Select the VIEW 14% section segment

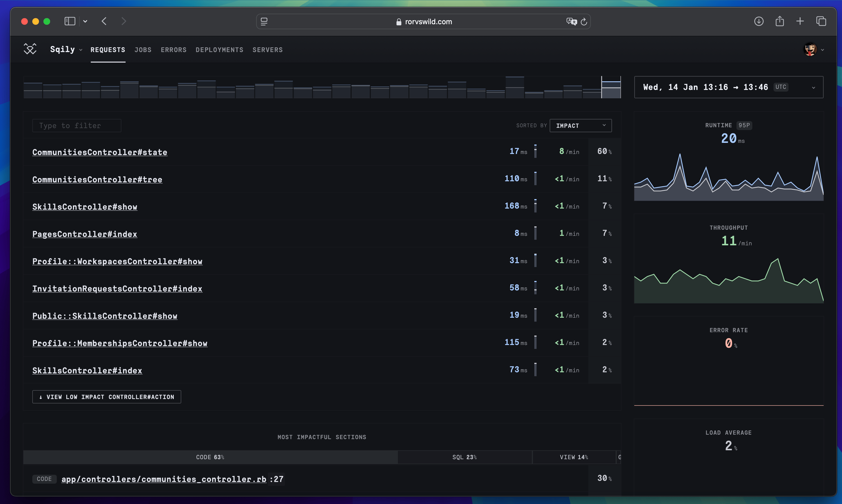574,457
